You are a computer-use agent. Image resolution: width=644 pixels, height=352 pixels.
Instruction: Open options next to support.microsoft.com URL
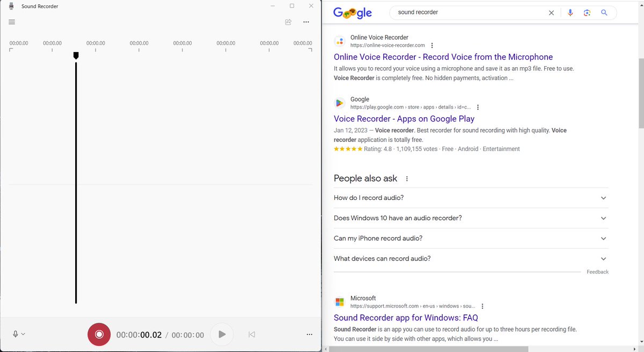[x=482, y=306]
